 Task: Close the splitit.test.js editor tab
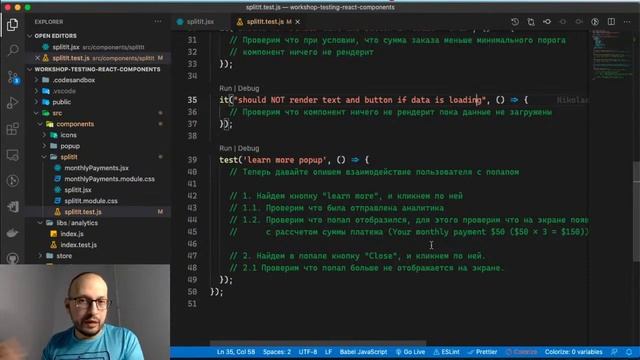point(298,22)
